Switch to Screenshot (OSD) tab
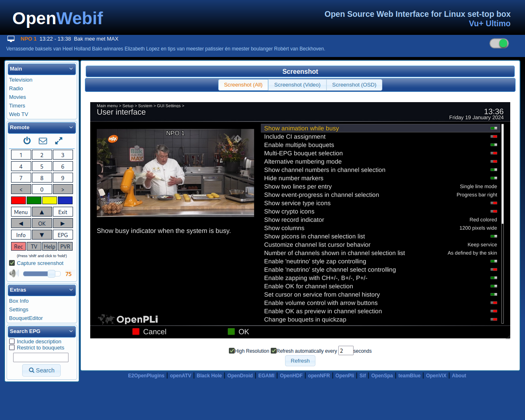Image resolution: width=525 pixels, height=420 pixels. 354,85
